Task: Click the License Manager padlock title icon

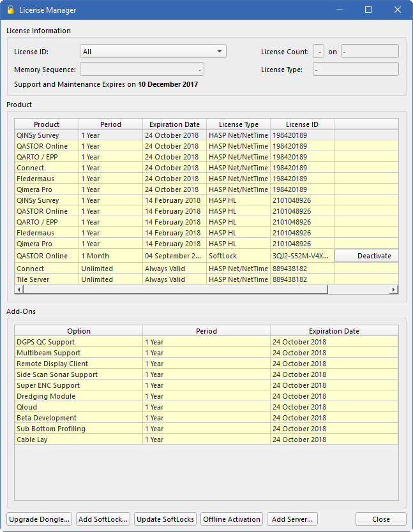Action: [x=10, y=10]
